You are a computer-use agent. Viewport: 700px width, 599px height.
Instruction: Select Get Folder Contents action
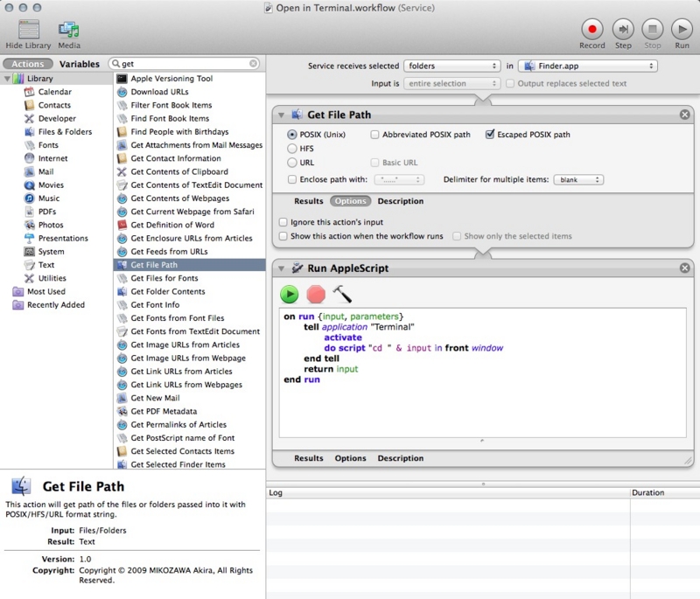(190, 292)
